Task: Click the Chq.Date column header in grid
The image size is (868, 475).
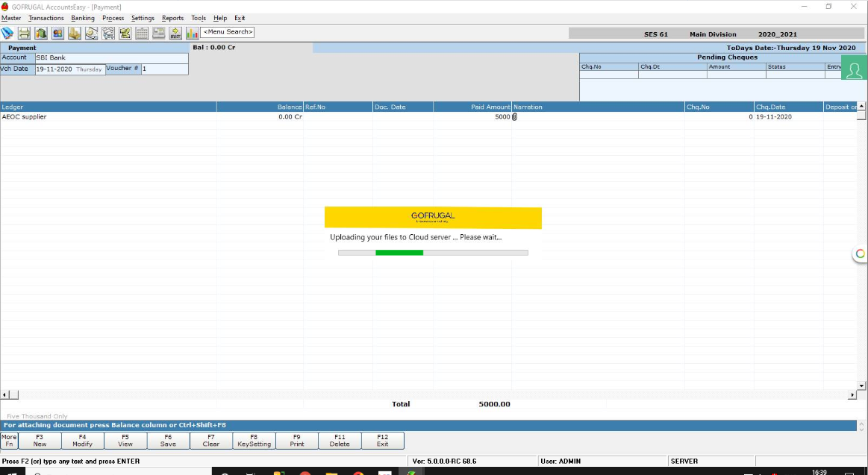Action: [x=789, y=107]
